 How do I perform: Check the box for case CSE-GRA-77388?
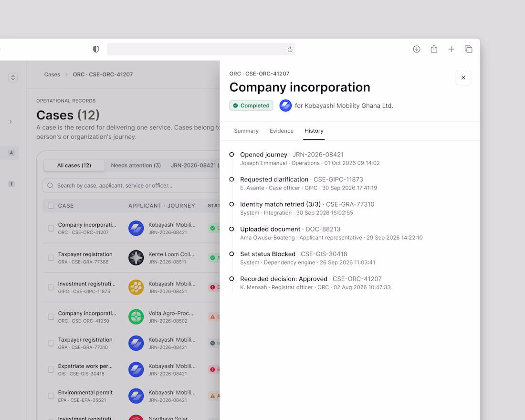coord(51,258)
